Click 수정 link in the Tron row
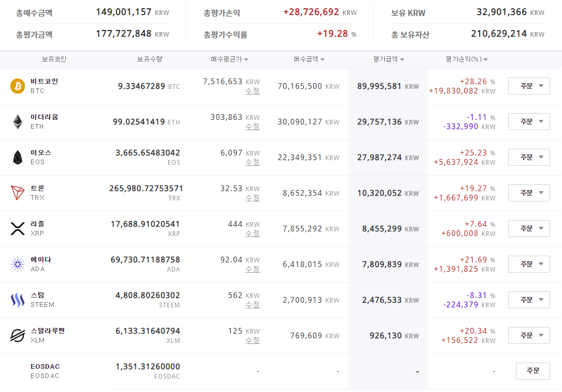This screenshot has height=392, width=562. [252, 198]
